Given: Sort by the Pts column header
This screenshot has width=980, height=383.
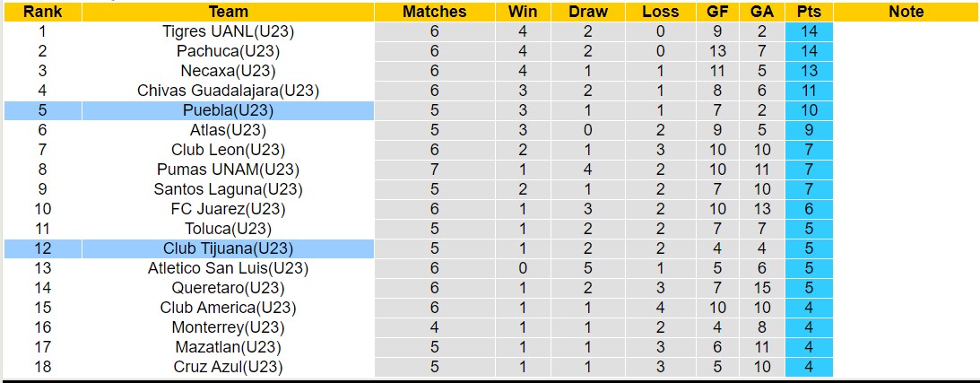Looking at the screenshot, I should click(808, 12).
